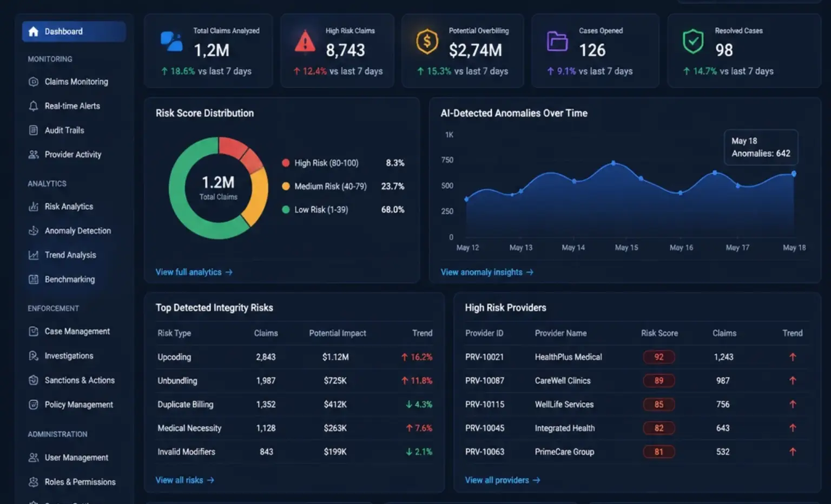Click the Benchmarking icon

point(34,280)
